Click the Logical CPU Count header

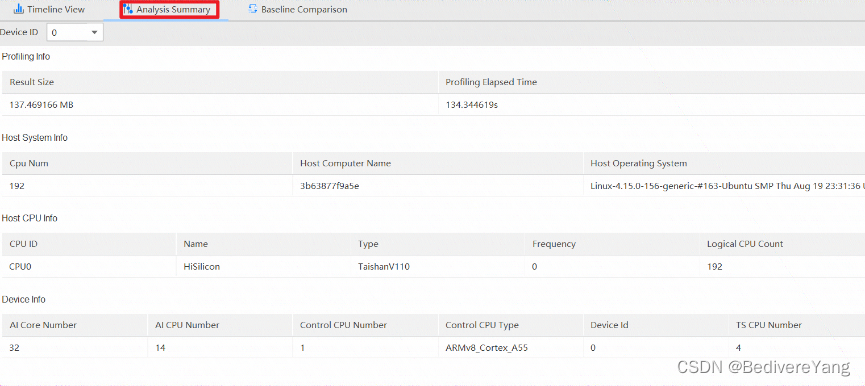pyautogui.click(x=745, y=244)
